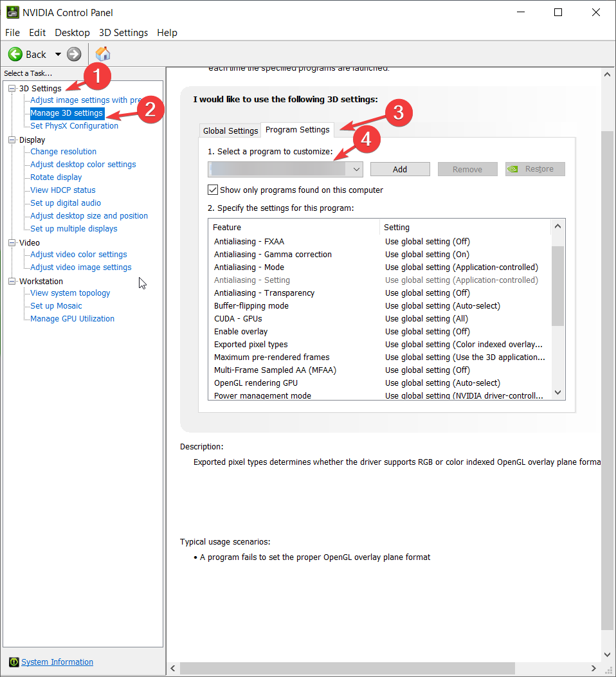Click the green Back arrow icon
The height and width of the screenshot is (677, 616).
point(15,55)
